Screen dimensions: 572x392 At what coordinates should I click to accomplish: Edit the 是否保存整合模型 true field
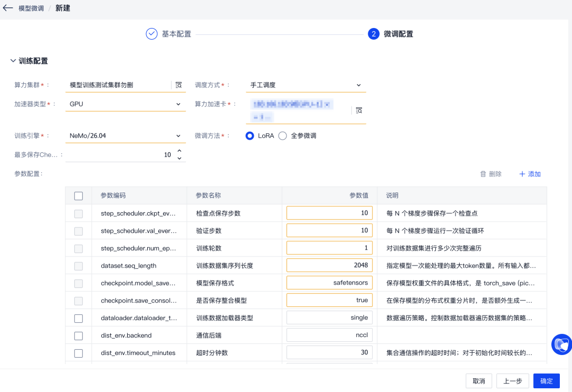click(x=329, y=300)
